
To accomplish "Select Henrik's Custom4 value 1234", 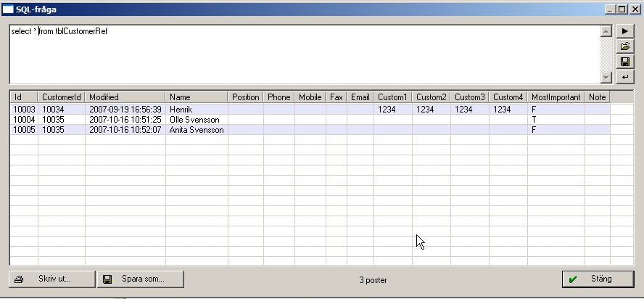I will (508, 110).
